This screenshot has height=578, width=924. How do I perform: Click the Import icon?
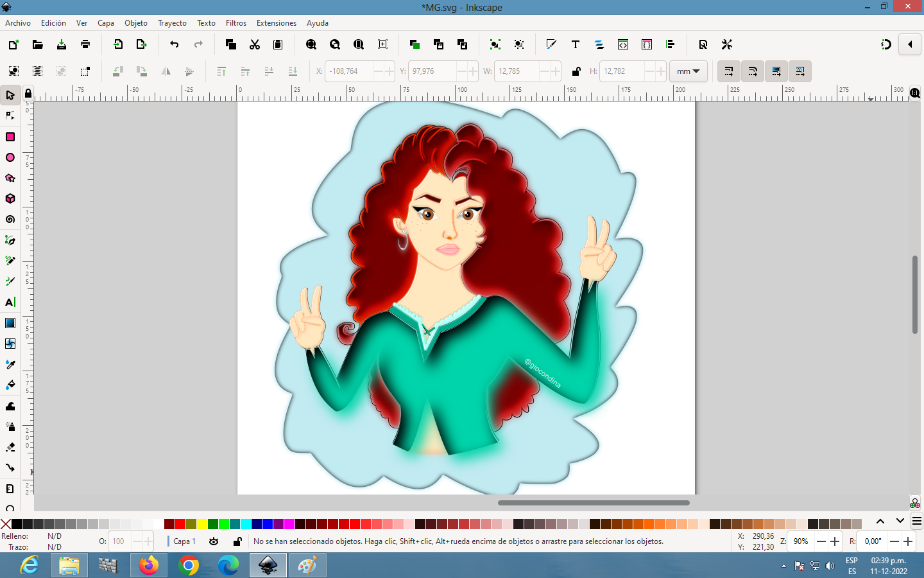118,44
